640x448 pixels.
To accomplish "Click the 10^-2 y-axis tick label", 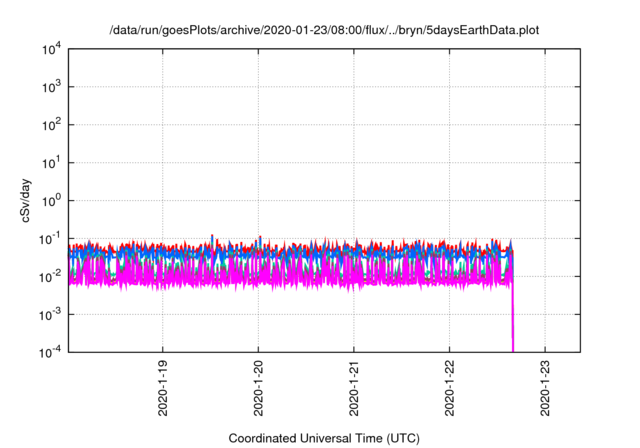I will [50, 277].
